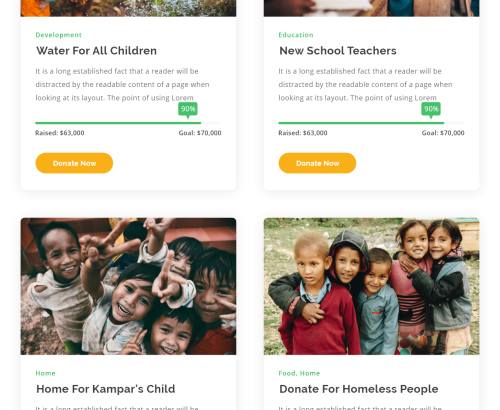Open the New School Teachers title
500x410 pixels.
pyautogui.click(x=338, y=51)
